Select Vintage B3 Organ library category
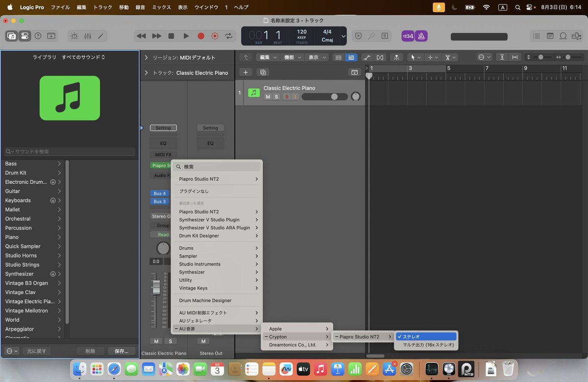The height and width of the screenshot is (382, 588). [x=33, y=283]
